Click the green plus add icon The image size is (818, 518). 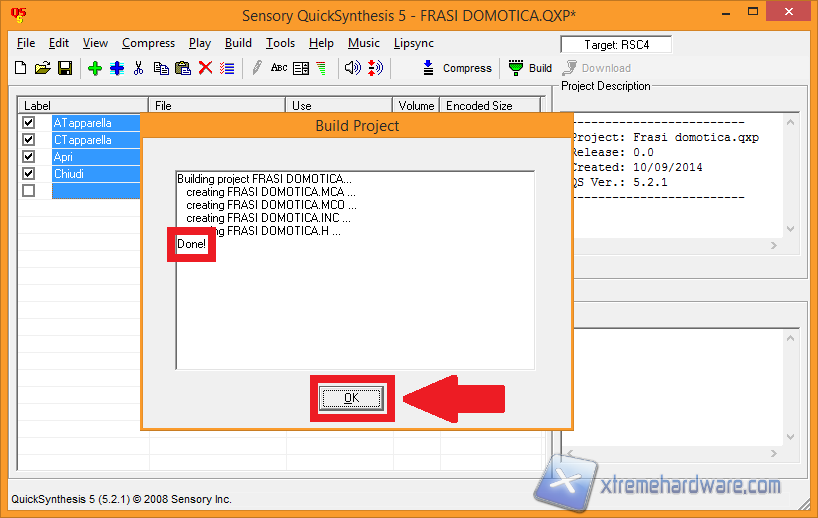tap(95, 68)
